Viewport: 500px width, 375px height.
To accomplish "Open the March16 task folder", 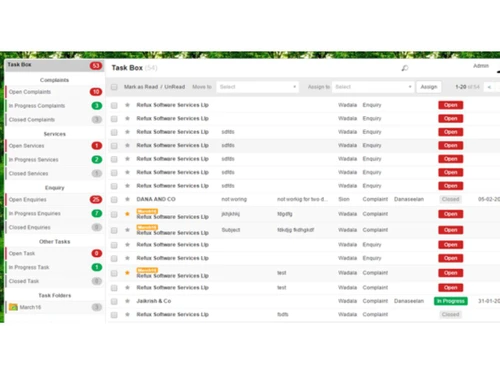I will click(54, 307).
